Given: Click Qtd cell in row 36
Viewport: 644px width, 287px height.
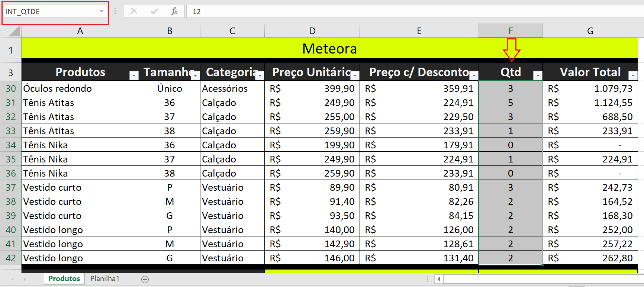Looking at the screenshot, I should [511, 173].
